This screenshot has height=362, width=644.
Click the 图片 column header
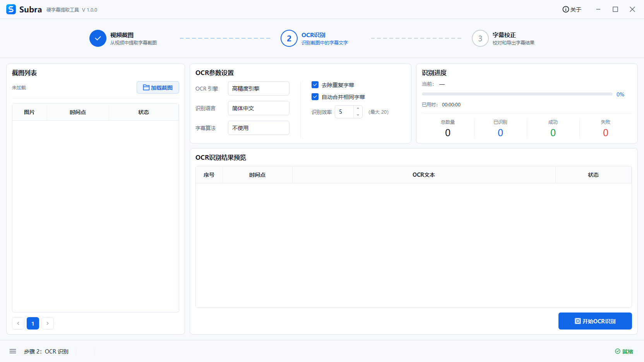click(x=29, y=112)
